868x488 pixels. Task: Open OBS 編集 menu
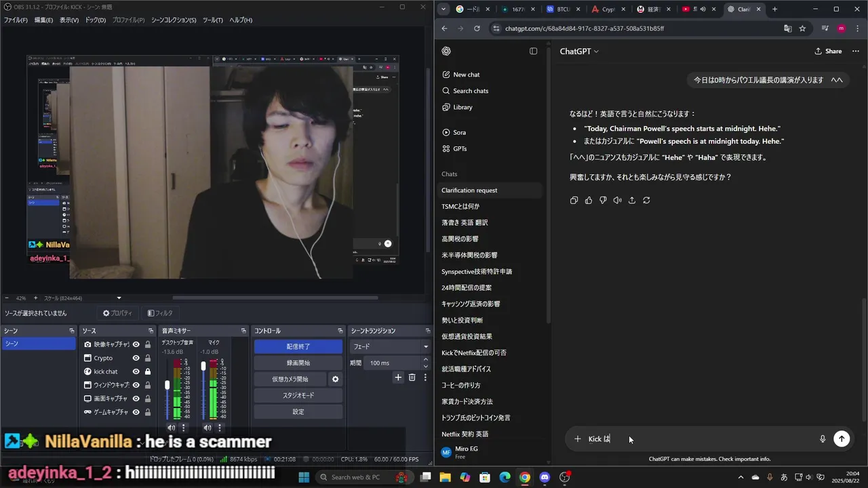(43, 20)
